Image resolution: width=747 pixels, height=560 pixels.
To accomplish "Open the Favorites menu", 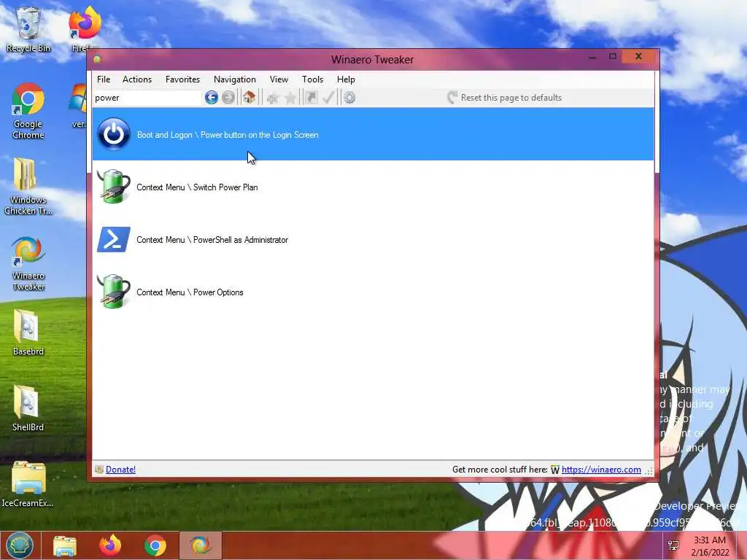I will click(182, 79).
